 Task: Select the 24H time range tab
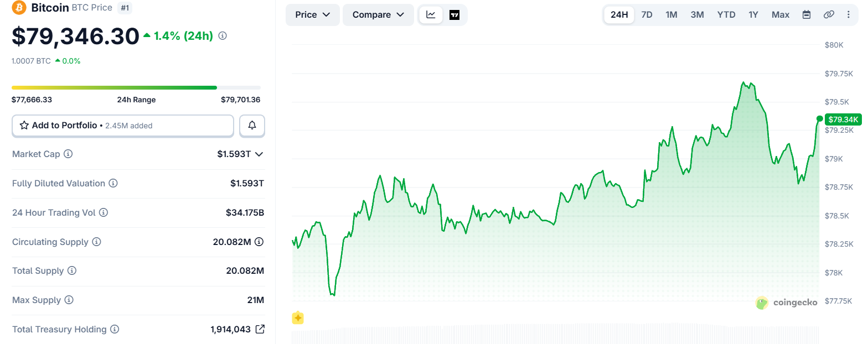tap(619, 15)
